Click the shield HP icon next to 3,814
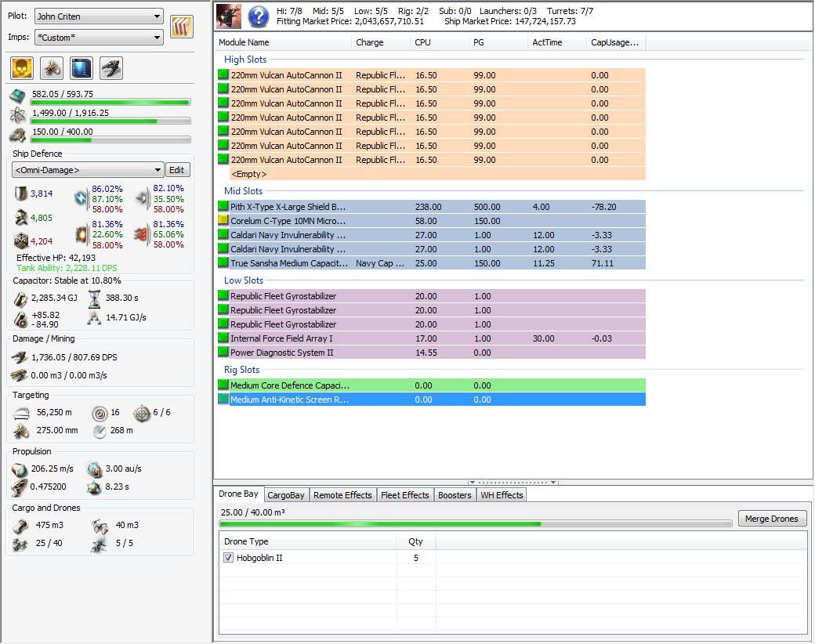 (x=20, y=194)
